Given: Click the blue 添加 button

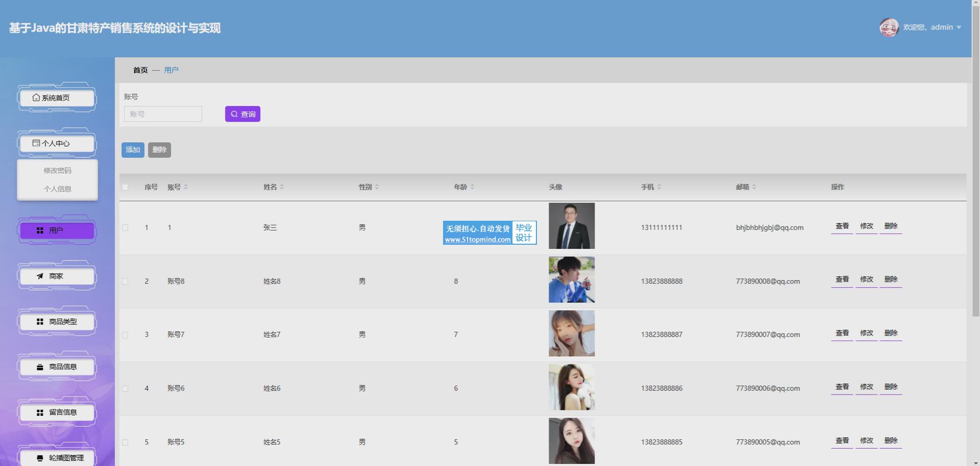Looking at the screenshot, I should click(x=133, y=150).
